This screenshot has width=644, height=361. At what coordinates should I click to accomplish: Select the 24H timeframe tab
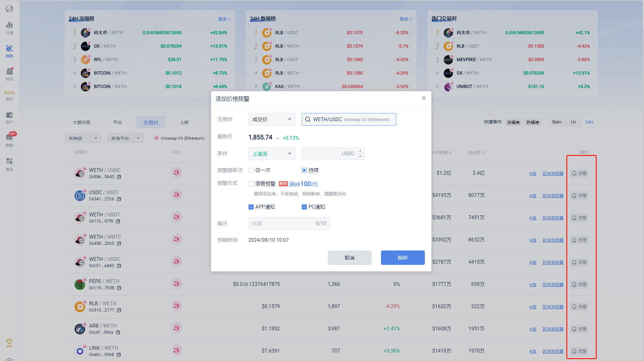589,122
